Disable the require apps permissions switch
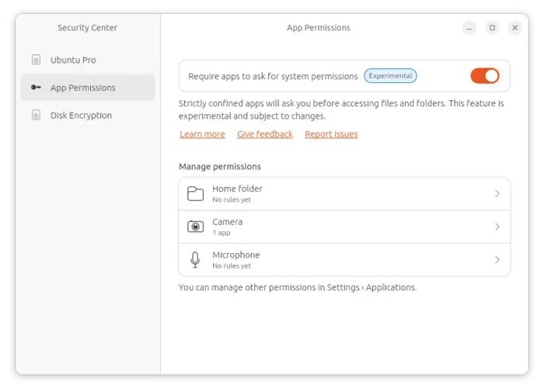 point(485,76)
